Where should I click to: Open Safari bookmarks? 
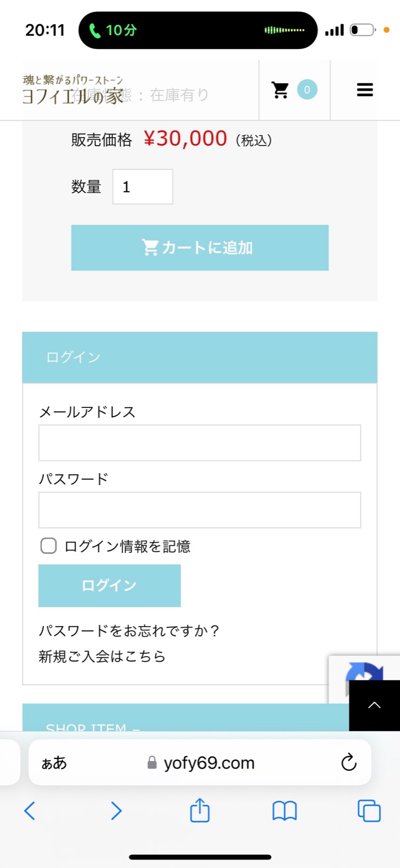coord(284,811)
